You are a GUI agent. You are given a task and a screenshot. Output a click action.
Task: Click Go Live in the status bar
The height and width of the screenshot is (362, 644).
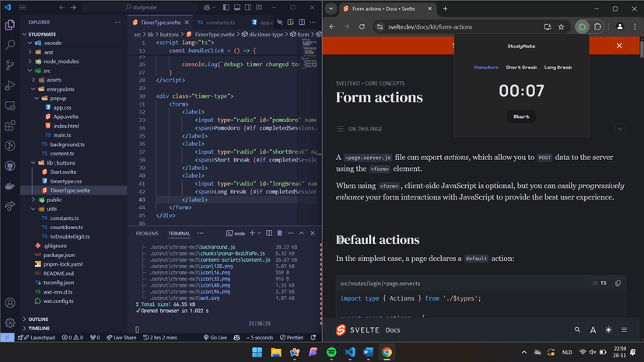pyautogui.click(x=215, y=338)
